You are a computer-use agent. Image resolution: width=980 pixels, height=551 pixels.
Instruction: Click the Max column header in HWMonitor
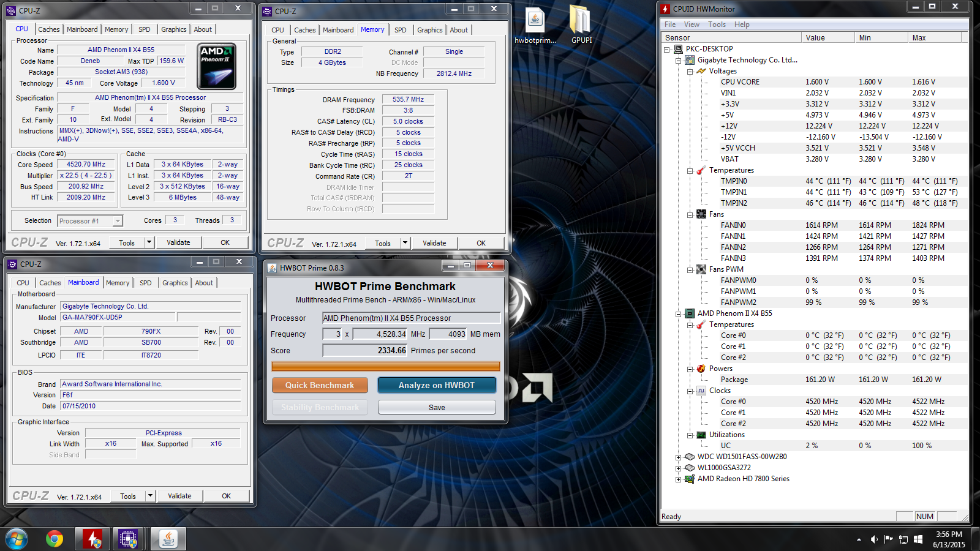tap(934, 37)
